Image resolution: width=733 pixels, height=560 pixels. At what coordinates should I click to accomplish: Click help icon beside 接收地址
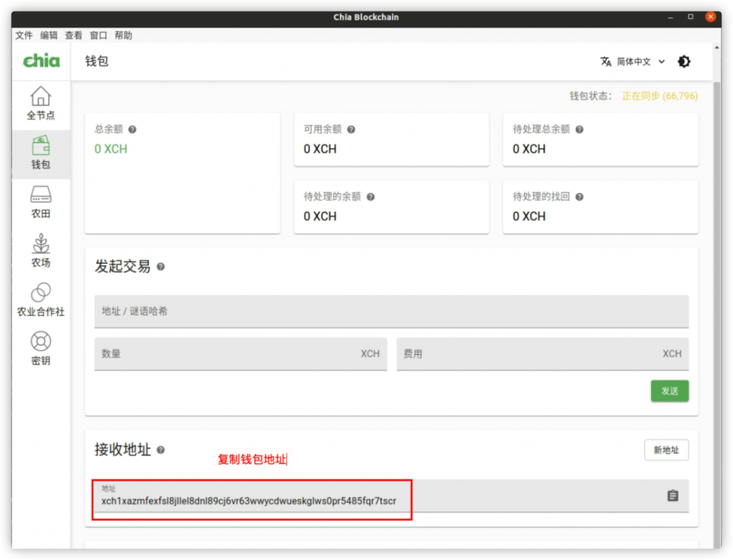point(160,450)
